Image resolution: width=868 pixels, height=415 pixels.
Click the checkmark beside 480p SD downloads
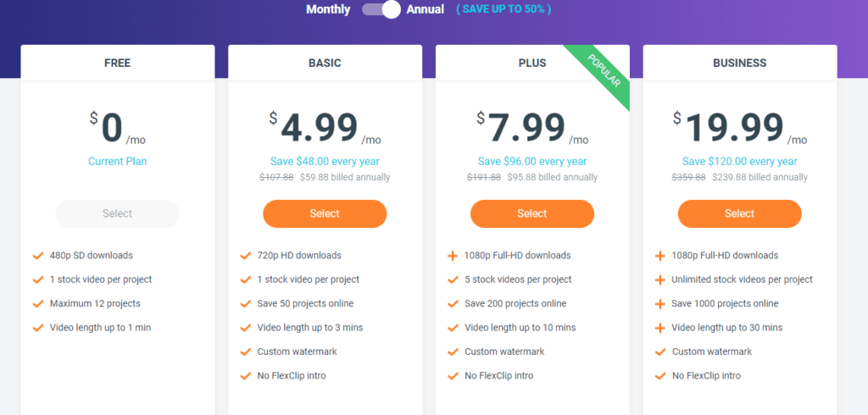(x=37, y=255)
